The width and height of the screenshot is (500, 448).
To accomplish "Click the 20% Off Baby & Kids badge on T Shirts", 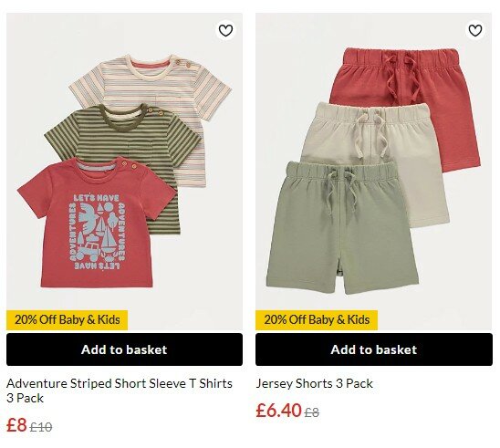I will click(67, 320).
